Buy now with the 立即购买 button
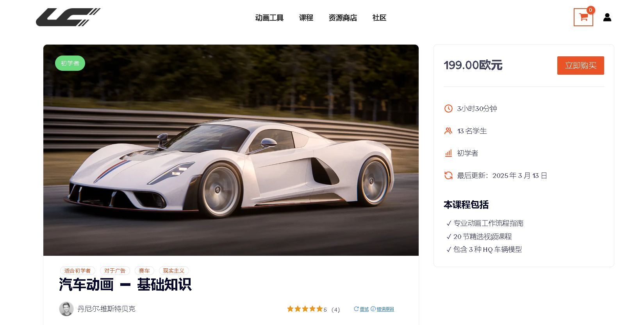Image resolution: width=644 pixels, height=325 pixels. tap(580, 65)
